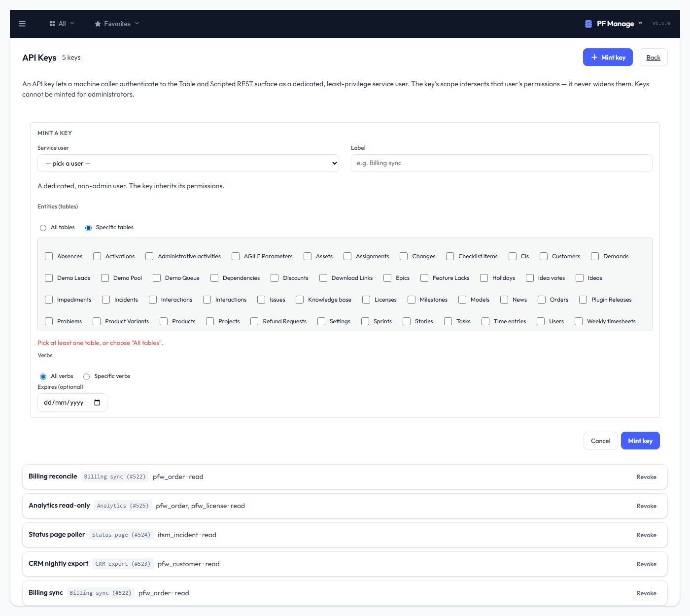Screen dimensions: 690x616
Task: Expand the All menu chevron
Action: (72, 24)
